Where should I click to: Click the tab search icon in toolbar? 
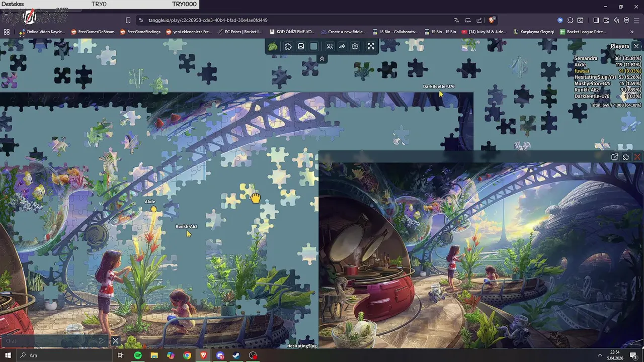[580, 20]
